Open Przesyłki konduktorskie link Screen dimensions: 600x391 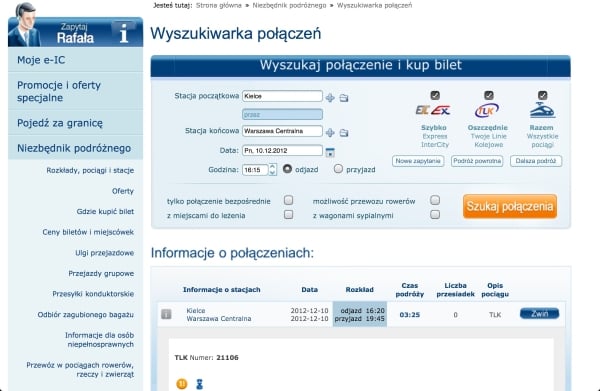coord(93,294)
